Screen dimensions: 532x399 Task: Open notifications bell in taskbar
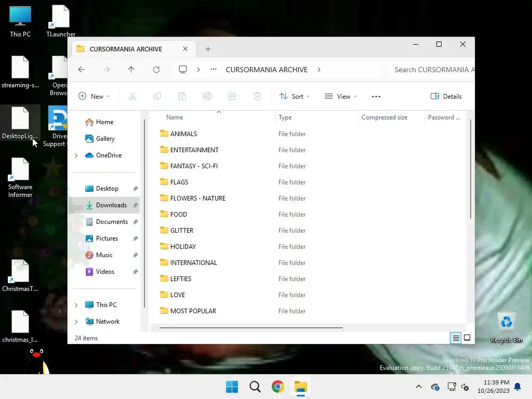tap(518, 387)
